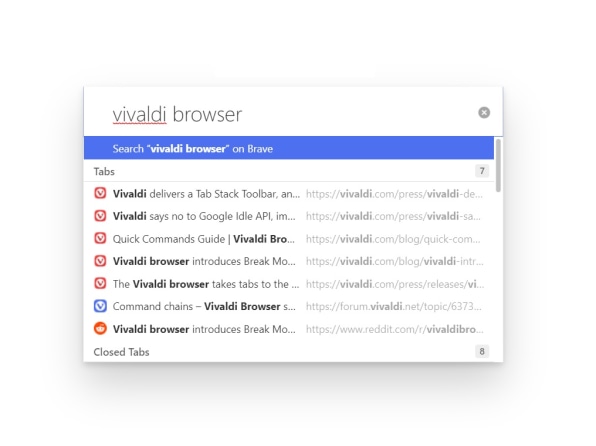Screen dimensions: 596x446
Task: Click Vivaldi icon of Google Idle API result
Action: [x=100, y=216]
